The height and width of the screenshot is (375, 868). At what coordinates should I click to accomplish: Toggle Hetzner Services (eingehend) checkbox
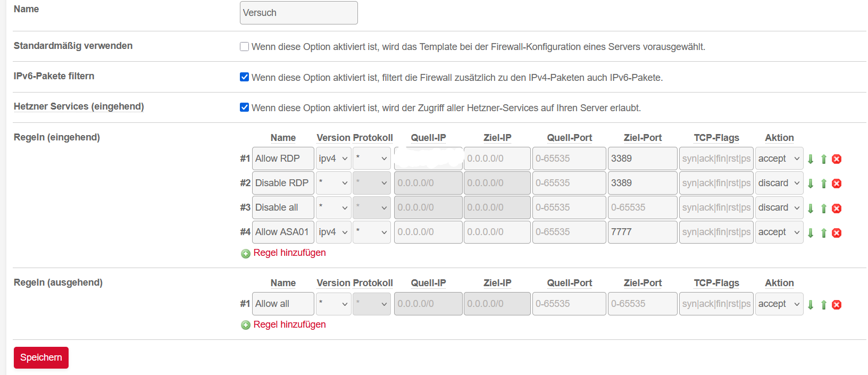point(245,107)
